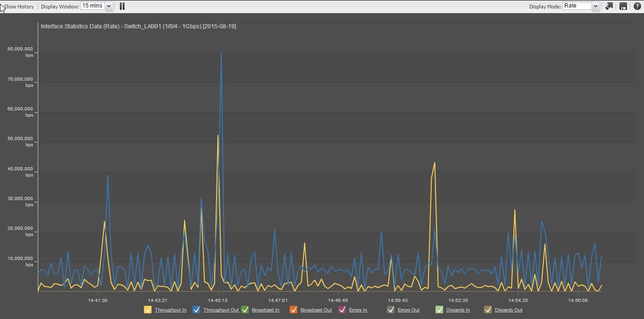Click the Discards Out legend label

pyautogui.click(x=509, y=310)
